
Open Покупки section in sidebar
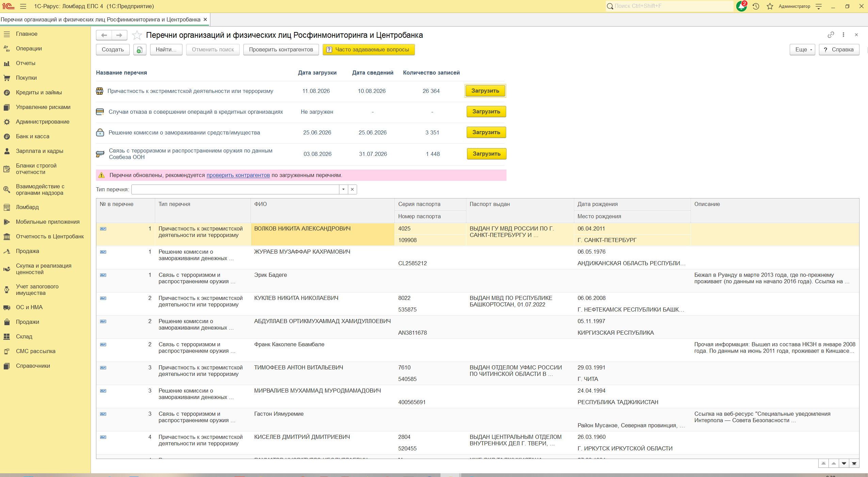(26, 78)
